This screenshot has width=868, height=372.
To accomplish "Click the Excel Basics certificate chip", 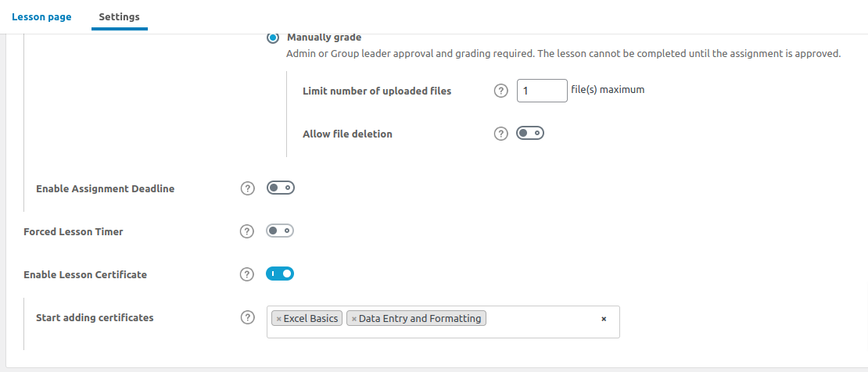I will [x=311, y=319].
